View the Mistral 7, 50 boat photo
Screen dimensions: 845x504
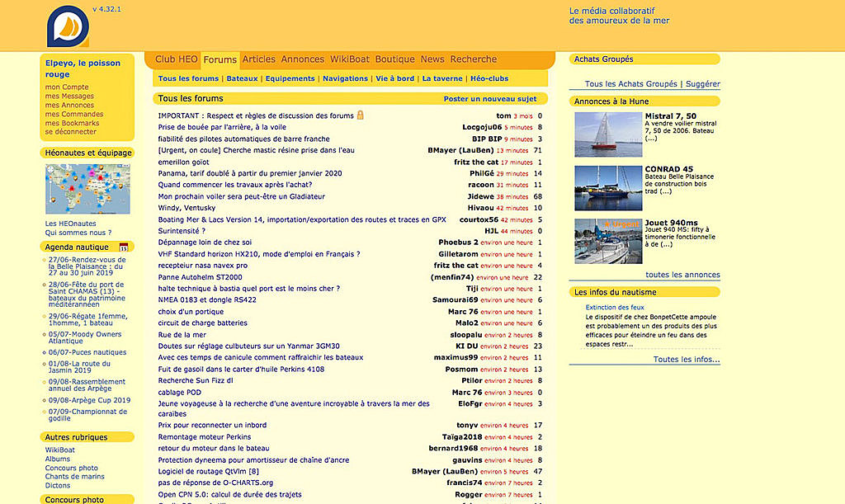(608, 134)
